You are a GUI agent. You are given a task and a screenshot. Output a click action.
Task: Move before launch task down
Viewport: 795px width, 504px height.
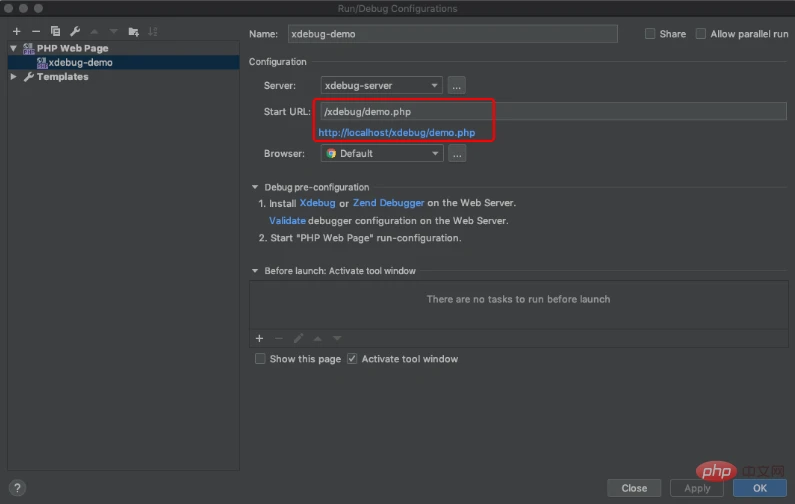[x=337, y=338]
